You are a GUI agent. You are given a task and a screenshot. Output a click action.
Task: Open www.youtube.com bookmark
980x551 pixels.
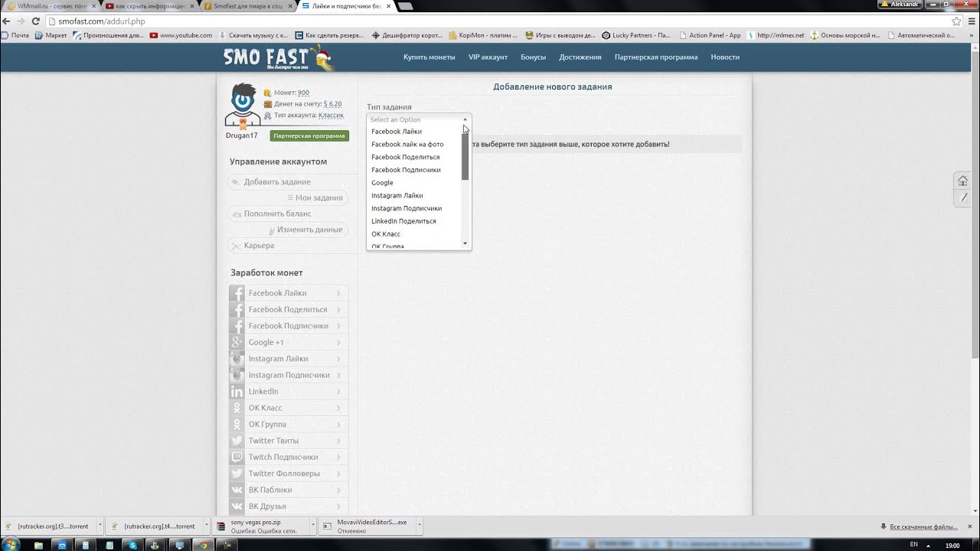[x=181, y=35]
